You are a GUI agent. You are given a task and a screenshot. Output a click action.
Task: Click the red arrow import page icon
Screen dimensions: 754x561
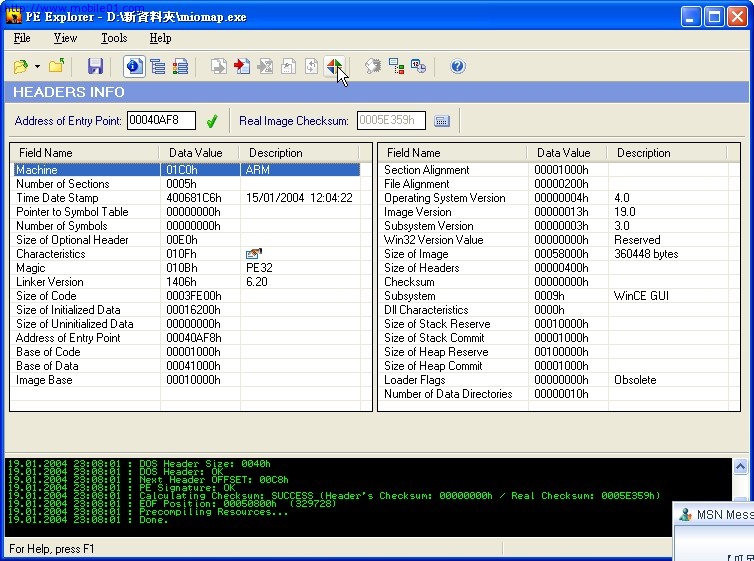point(242,66)
